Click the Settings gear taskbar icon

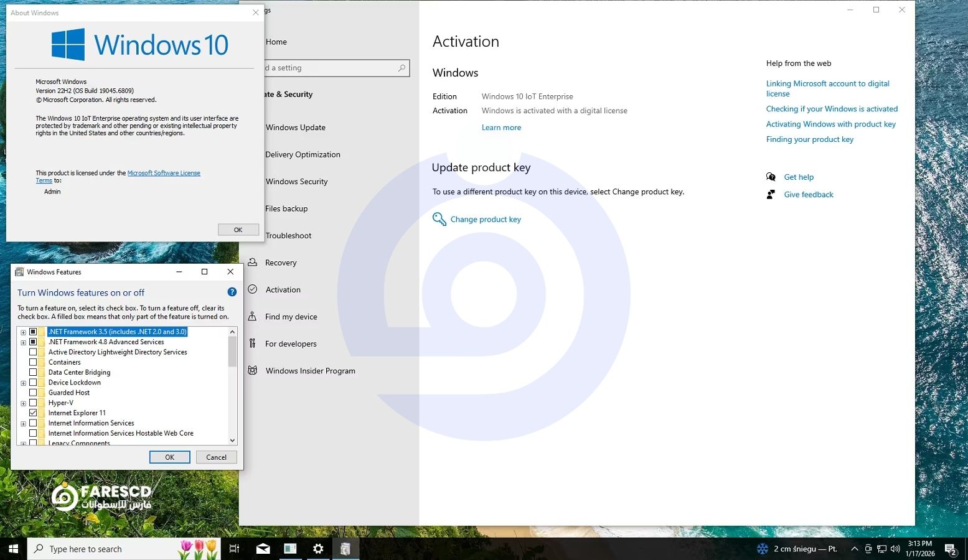pyautogui.click(x=318, y=549)
